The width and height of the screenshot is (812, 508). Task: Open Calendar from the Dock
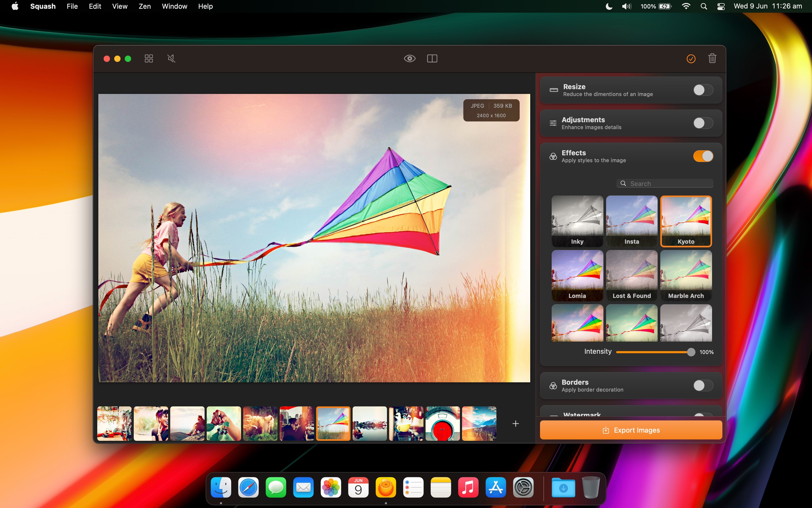click(358, 487)
